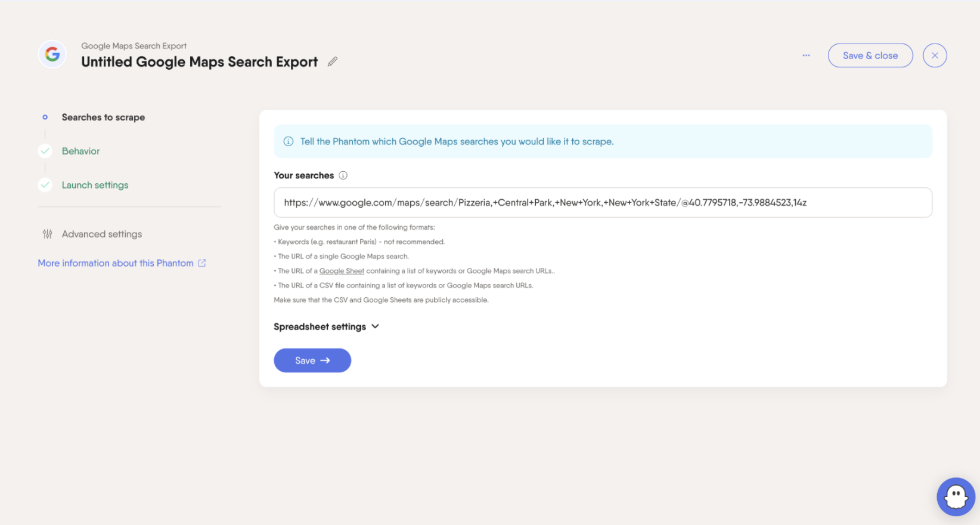This screenshot has width=980, height=525.
Task: Click the Untitled Google Maps Search Export title
Action: click(200, 62)
